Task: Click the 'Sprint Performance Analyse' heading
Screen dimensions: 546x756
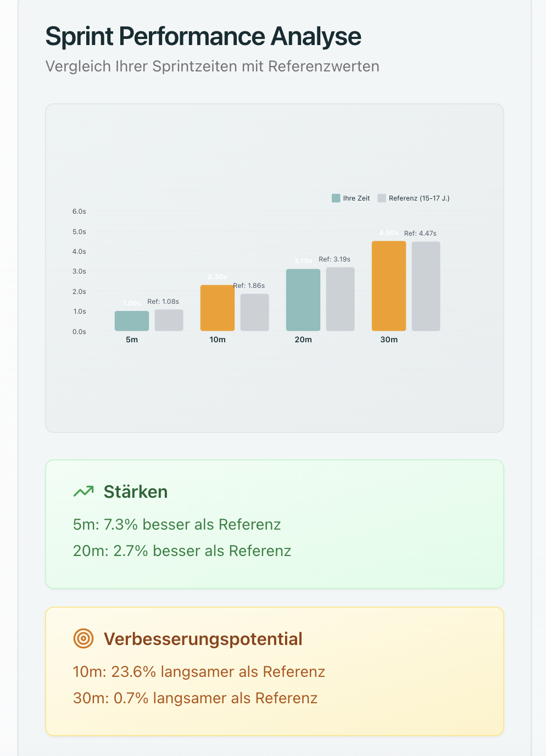Action: (x=203, y=37)
